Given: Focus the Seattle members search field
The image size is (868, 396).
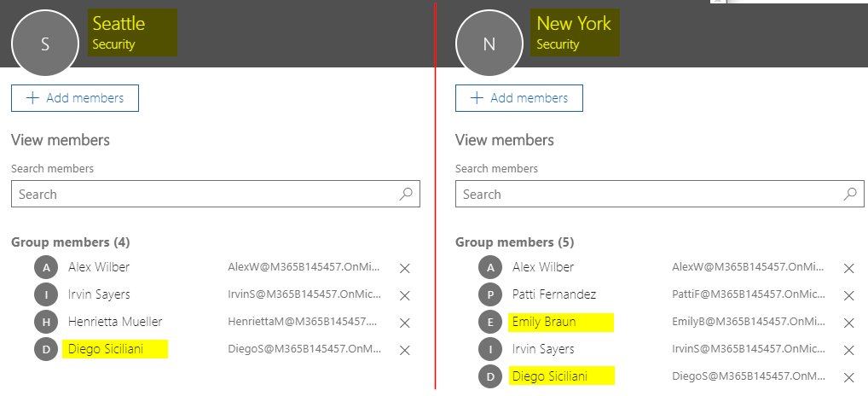Looking at the screenshot, I should click(205, 195).
